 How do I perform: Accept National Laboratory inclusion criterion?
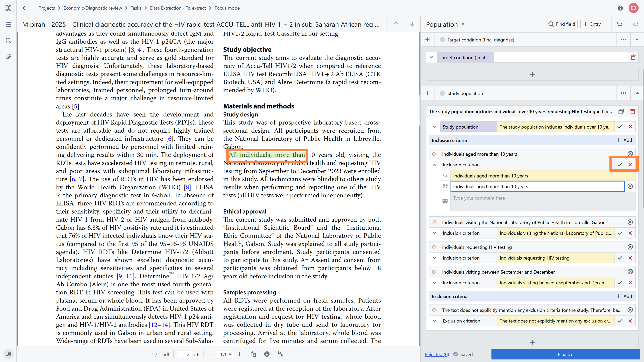point(620,233)
